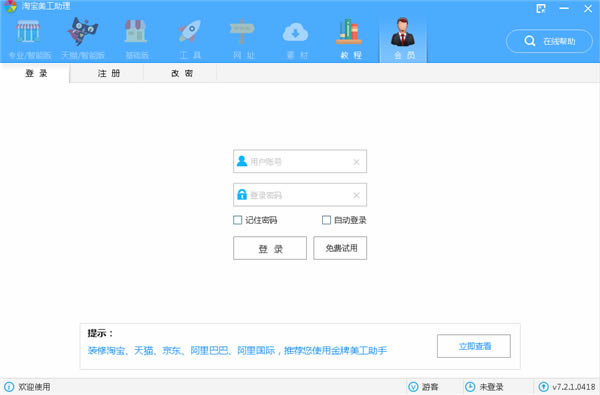Open the 工具 rocket icon
The height and width of the screenshot is (395, 600).
pyautogui.click(x=190, y=32)
